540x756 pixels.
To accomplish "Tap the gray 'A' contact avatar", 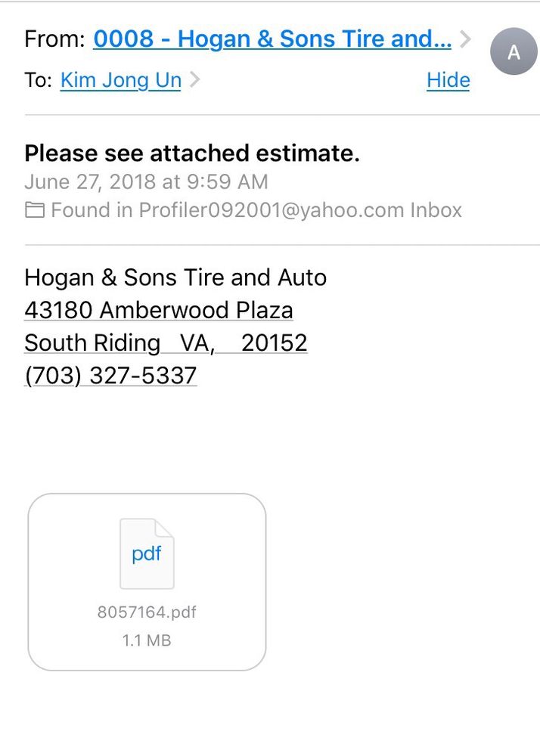I will tap(514, 53).
